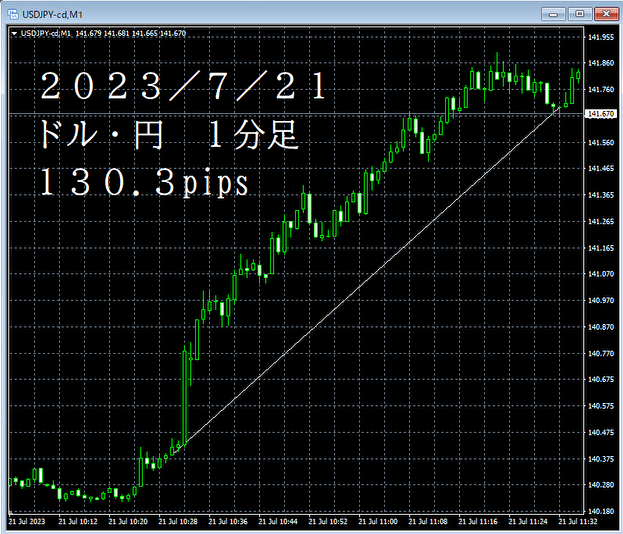Select the white diagonal trend line

coord(366,280)
